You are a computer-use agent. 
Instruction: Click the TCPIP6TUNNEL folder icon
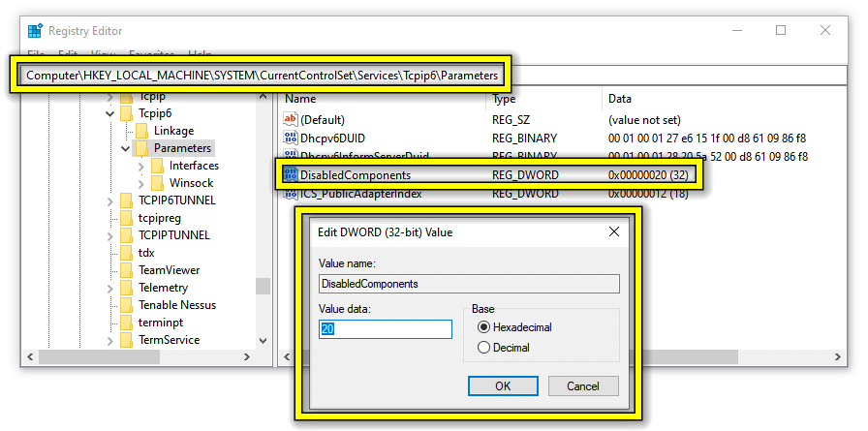(x=127, y=200)
